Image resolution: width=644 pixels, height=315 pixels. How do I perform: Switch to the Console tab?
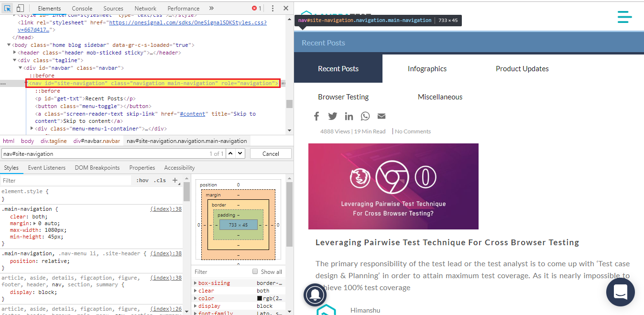click(82, 8)
